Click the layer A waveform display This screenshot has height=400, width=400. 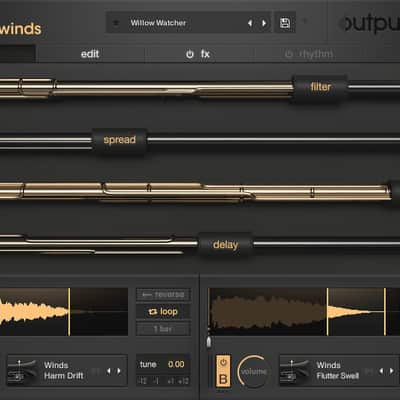[64, 312]
